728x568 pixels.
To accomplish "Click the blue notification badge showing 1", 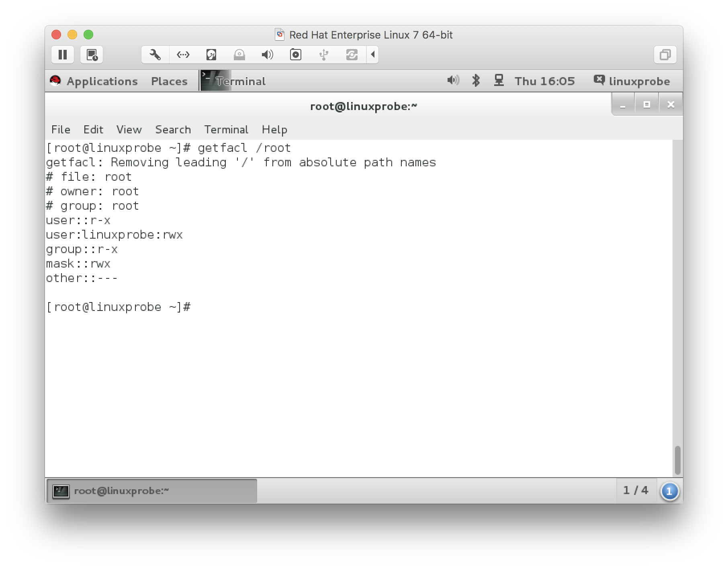I will tap(669, 491).
